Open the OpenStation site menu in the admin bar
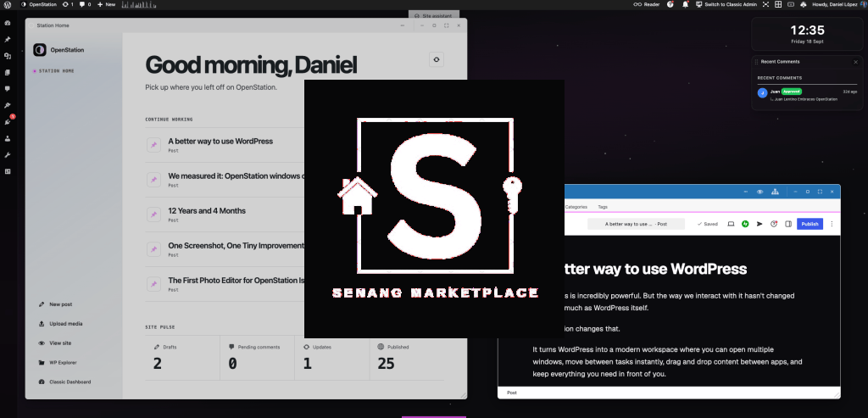Viewport: 868px width, 418px height. [39, 4]
